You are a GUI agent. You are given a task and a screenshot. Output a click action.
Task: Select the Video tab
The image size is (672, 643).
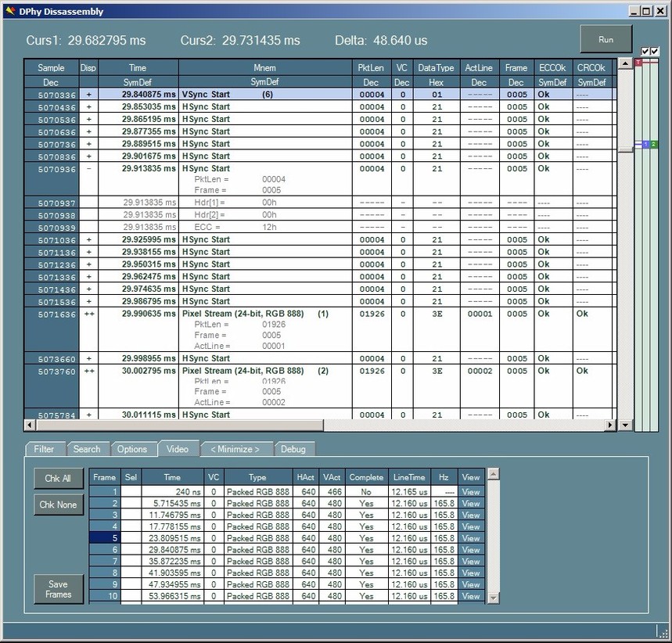[x=178, y=449]
